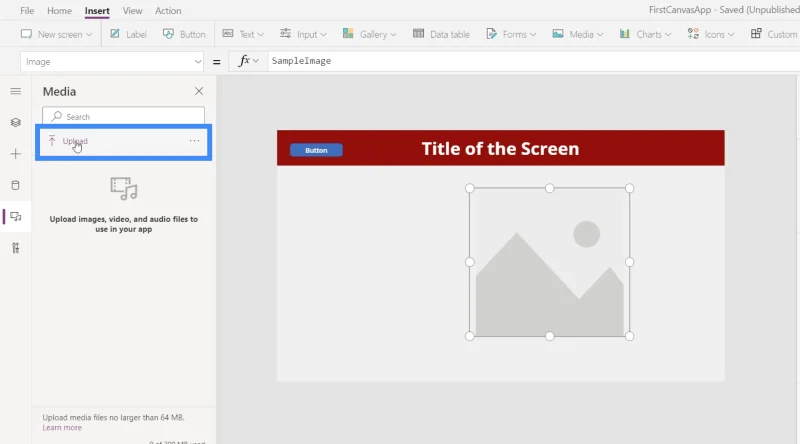This screenshot has width=800, height=444.
Task: Open the Gallery dropdown
Action: [369, 34]
